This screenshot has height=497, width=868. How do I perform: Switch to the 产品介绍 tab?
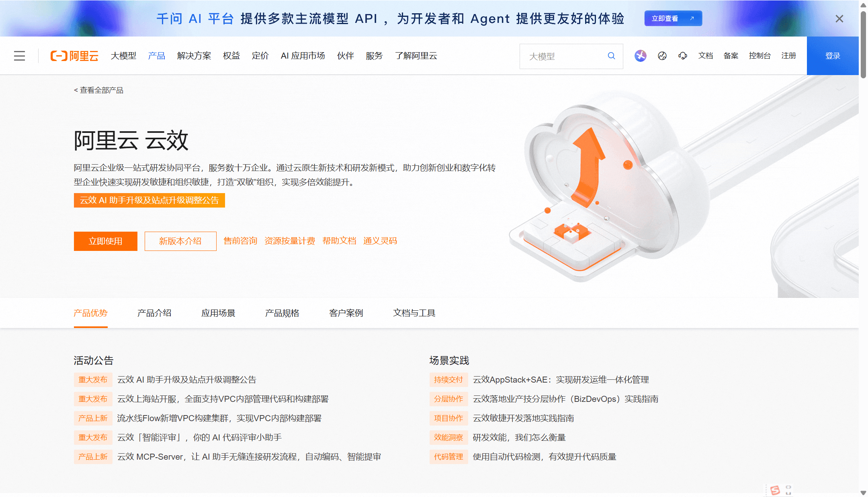pos(154,313)
